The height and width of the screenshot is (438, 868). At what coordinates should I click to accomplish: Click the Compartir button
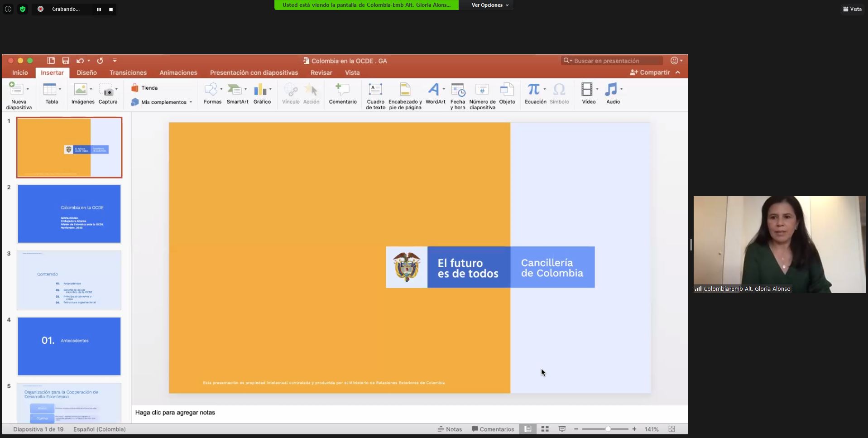pos(650,72)
